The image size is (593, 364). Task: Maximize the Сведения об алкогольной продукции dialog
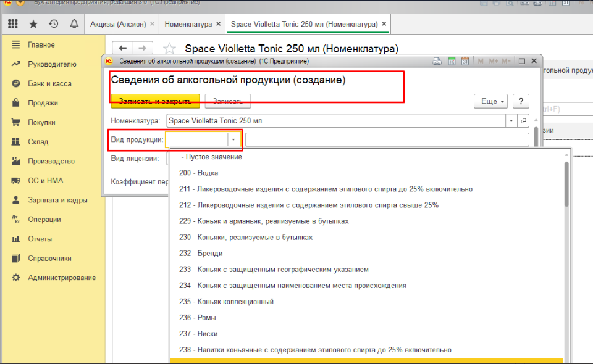click(x=522, y=61)
